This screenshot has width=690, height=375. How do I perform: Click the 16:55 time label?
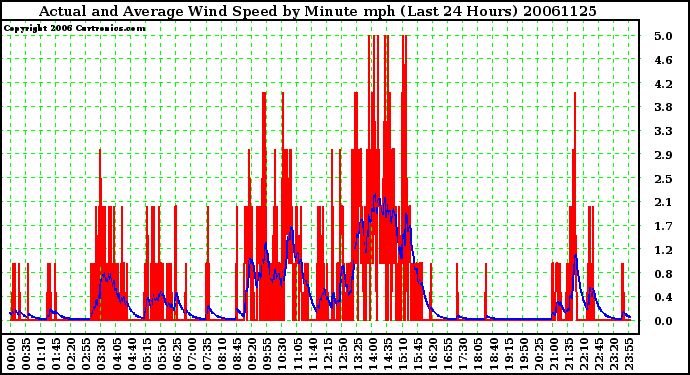[x=448, y=354]
